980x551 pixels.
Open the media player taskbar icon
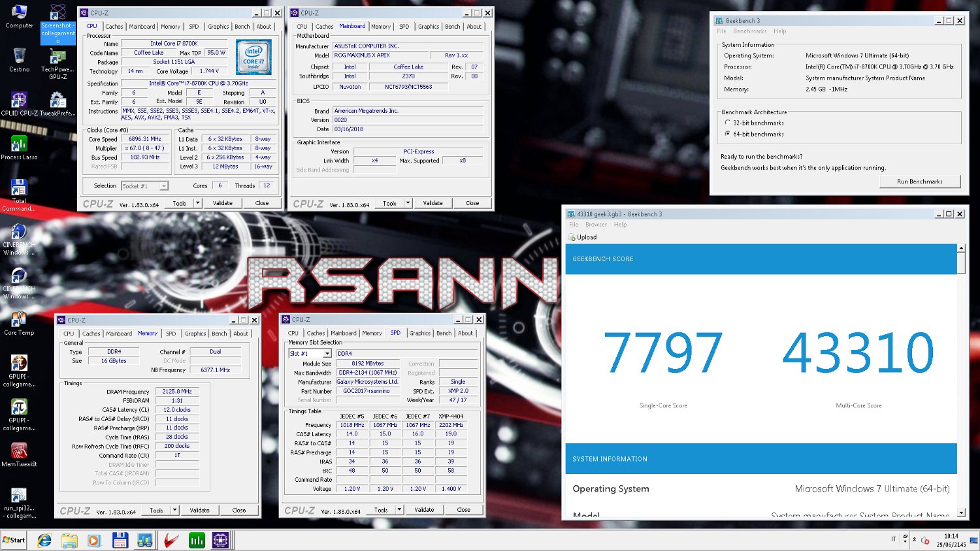coord(94,540)
